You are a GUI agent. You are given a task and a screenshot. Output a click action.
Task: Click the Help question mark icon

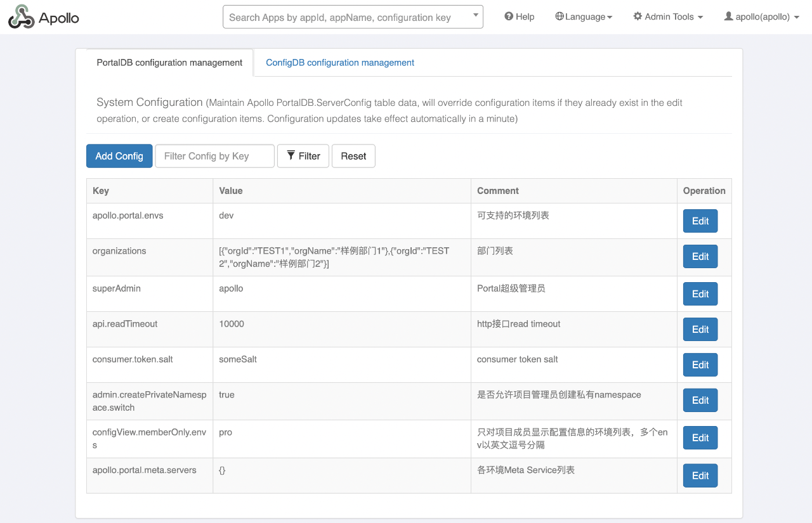509,16
